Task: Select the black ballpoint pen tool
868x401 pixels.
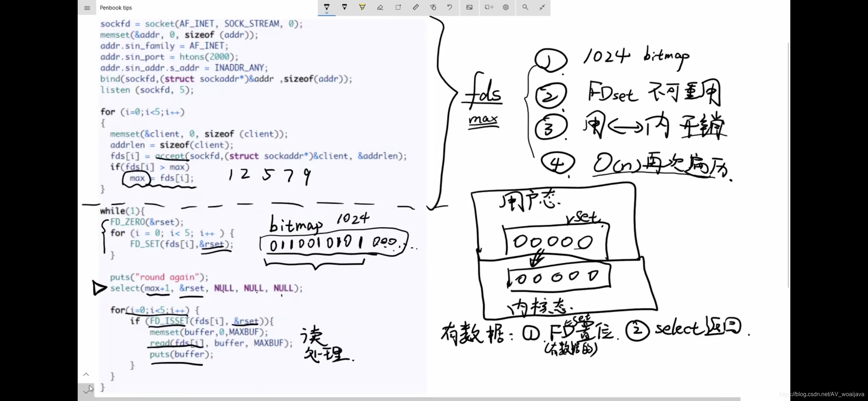Action: (x=326, y=7)
